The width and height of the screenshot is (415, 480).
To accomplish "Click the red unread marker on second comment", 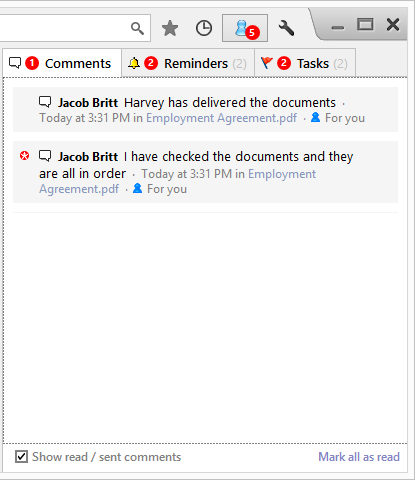I will click(x=24, y=156).
